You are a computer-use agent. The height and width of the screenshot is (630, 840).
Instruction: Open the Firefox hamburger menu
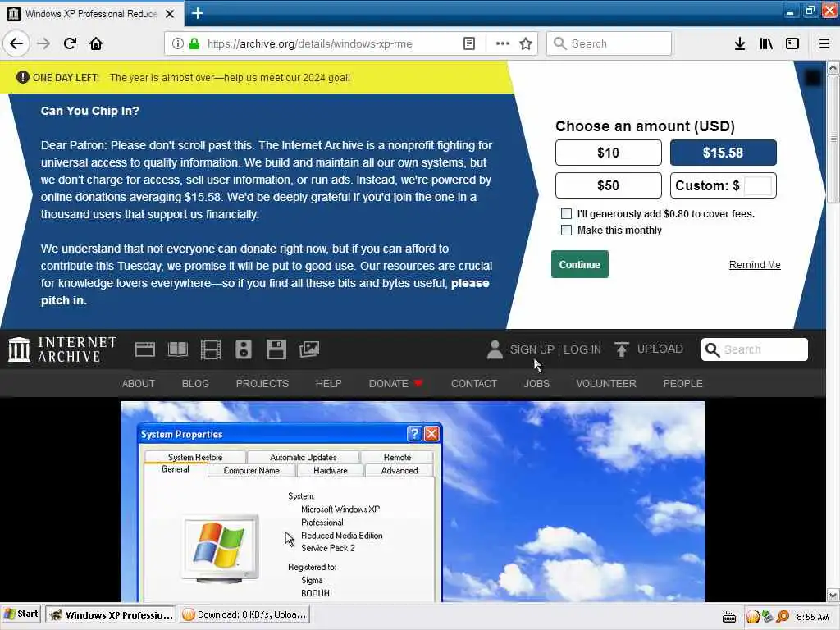(x=824, y=43)
